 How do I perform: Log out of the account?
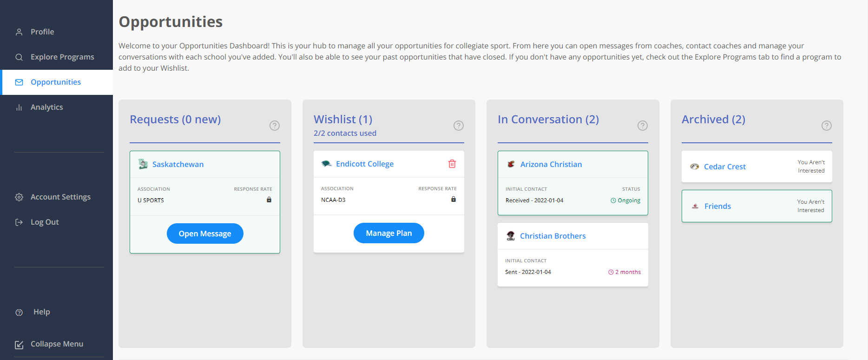pyautogui.click(x=45, y=222)
